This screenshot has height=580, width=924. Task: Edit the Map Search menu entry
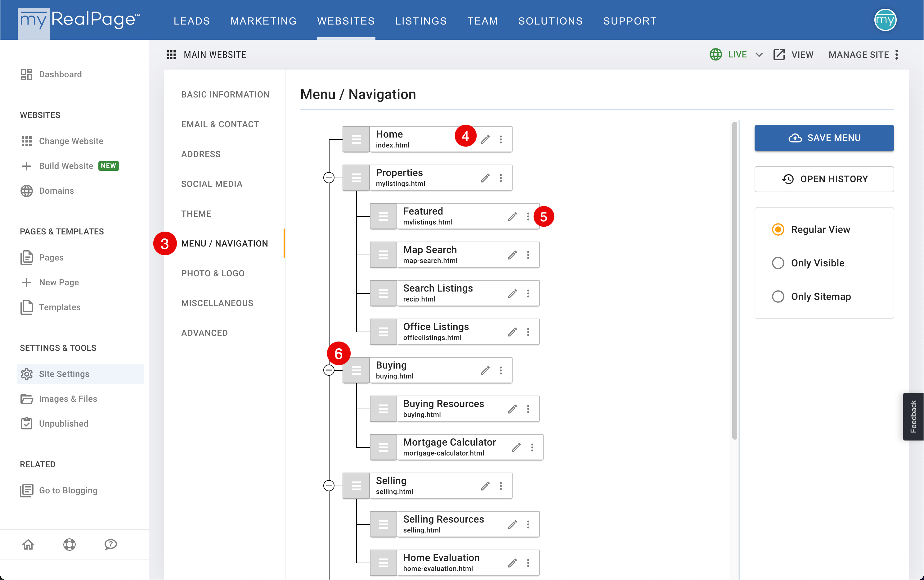pyautogui.click(x=512, y=255)
